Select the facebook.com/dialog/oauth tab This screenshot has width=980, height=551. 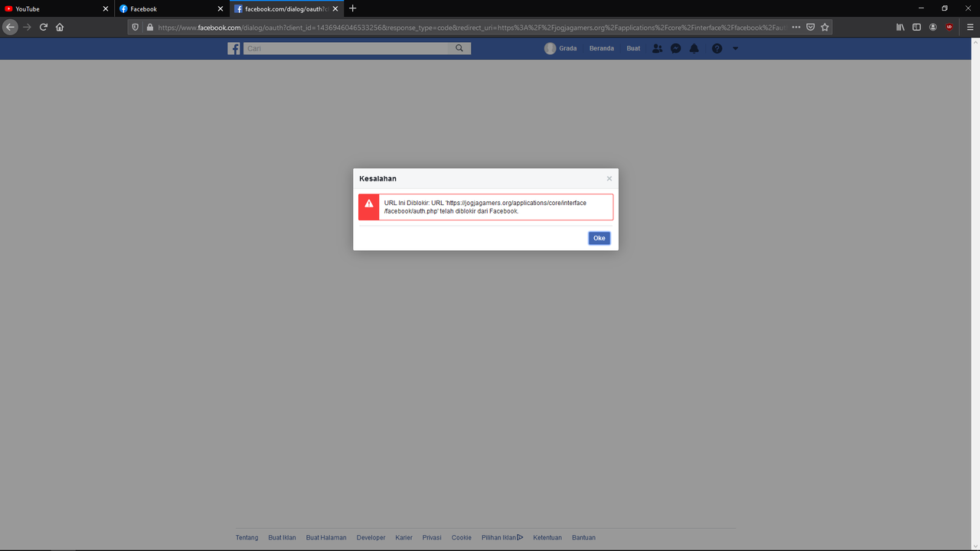[x=286, y=8]
